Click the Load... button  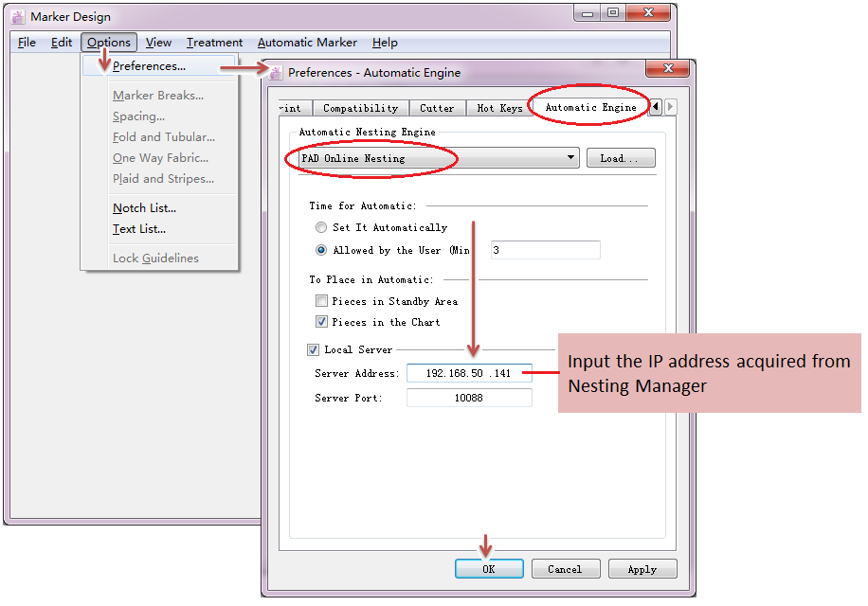click(x=620, y=158)
